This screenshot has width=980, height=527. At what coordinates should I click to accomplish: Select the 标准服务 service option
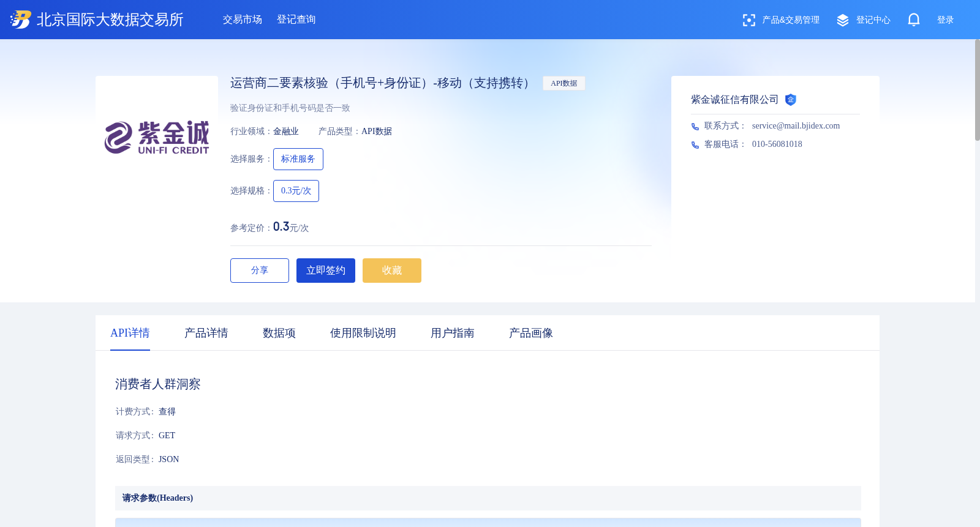coord(298,159)
